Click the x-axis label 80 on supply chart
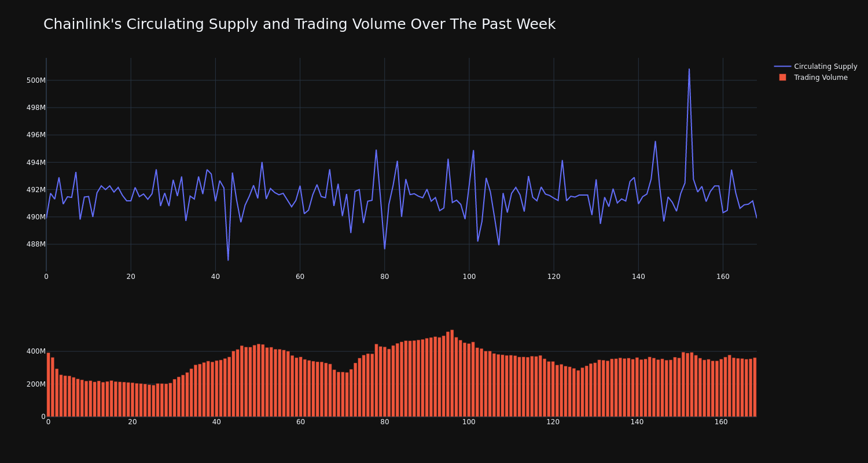868x463 pixels. tap(385, 277)
